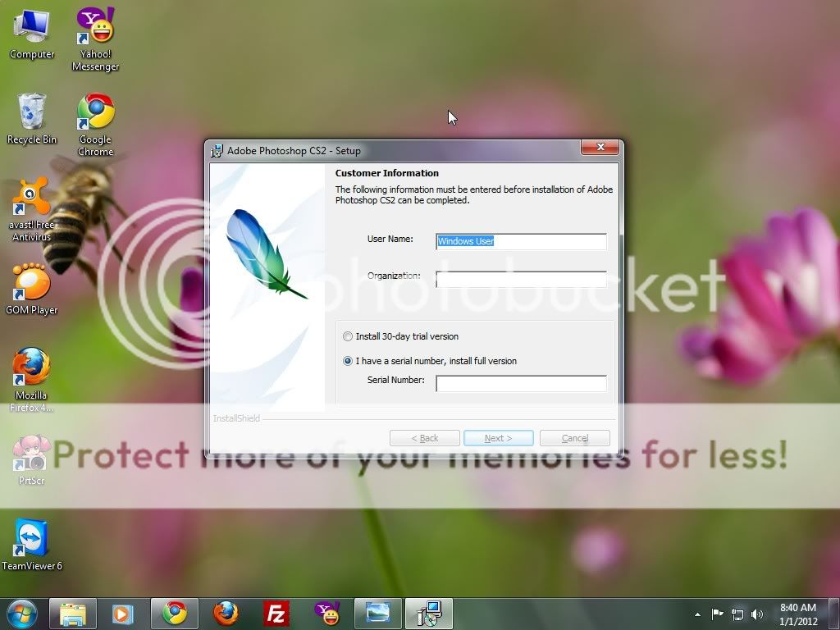
Task: Click the Customer Information heading
Action: coord(387,173)
